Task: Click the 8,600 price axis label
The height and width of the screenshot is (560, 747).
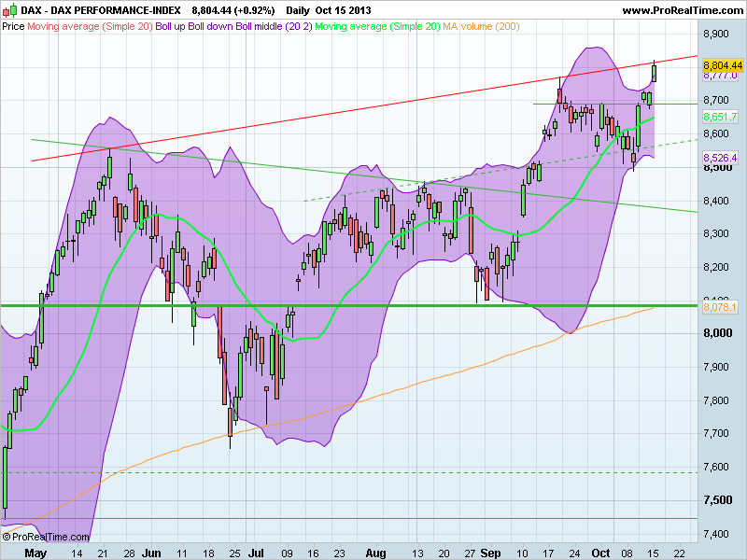Action: (x=716, y=133)
